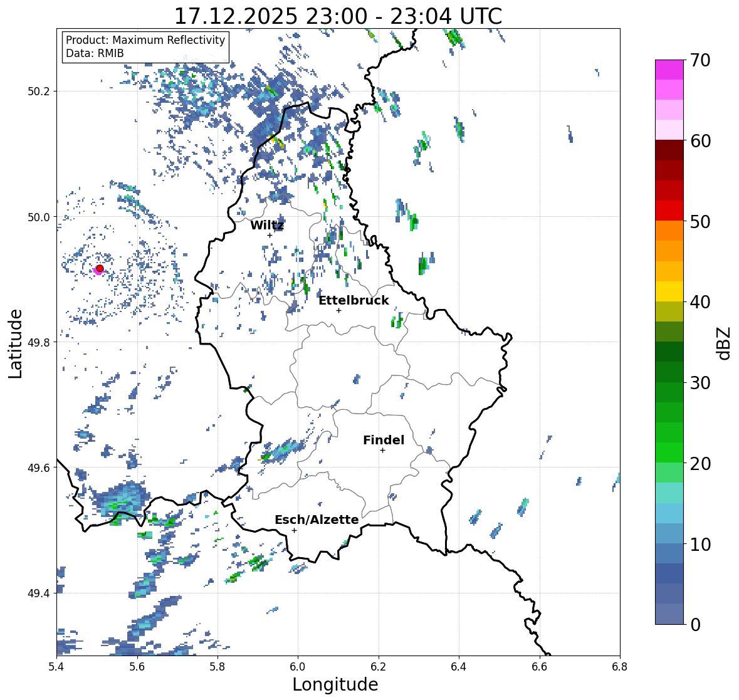
Task: Click the 10 tick on the colorbar
Action: click(x=700, y=543)
